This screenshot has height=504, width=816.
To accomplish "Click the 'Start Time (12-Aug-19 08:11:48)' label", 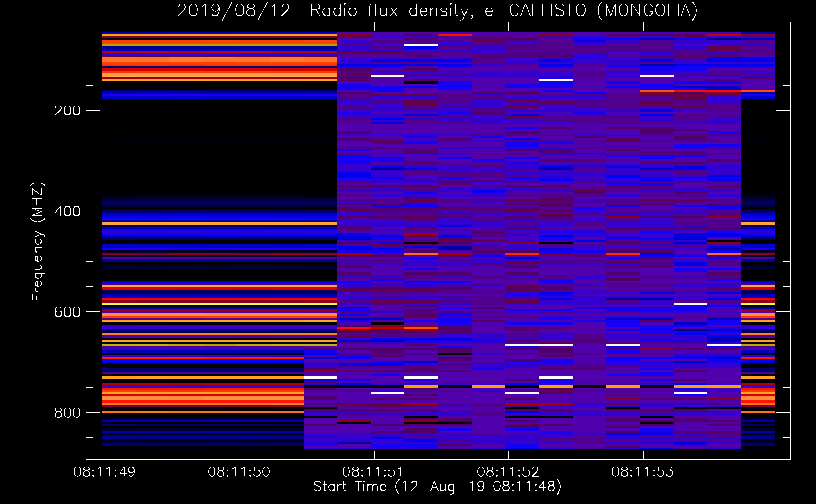I will [x=437, y=487].
